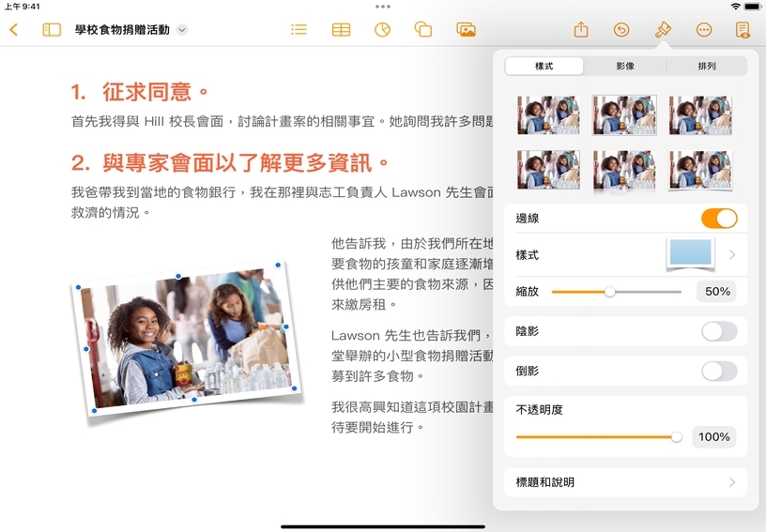This screenshot has height=532, width=766.
Task: Choose the first image style thumbnail
Action: point(548,115)
